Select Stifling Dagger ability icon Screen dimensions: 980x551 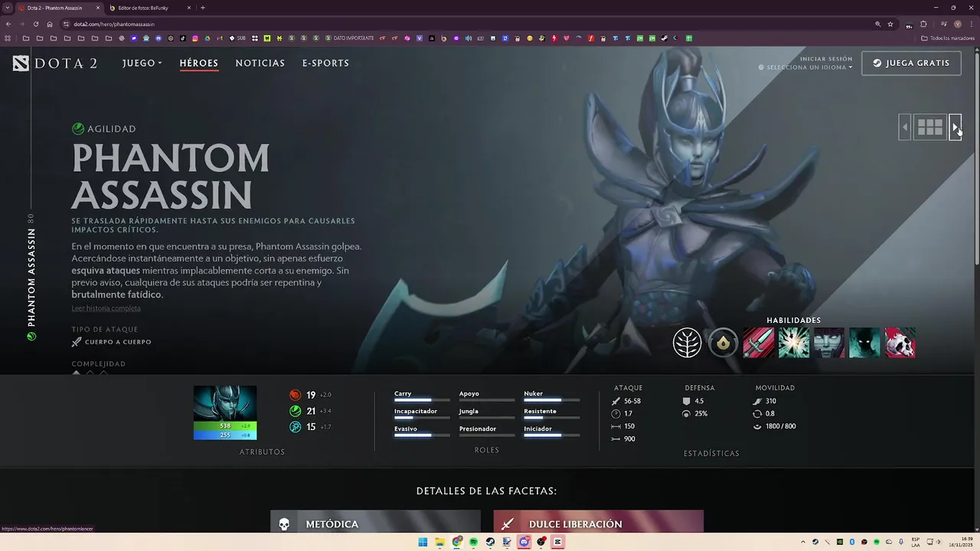tap(759, 343)
